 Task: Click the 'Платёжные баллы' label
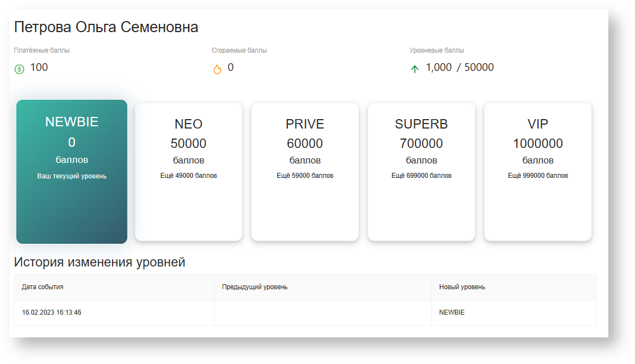42,50
